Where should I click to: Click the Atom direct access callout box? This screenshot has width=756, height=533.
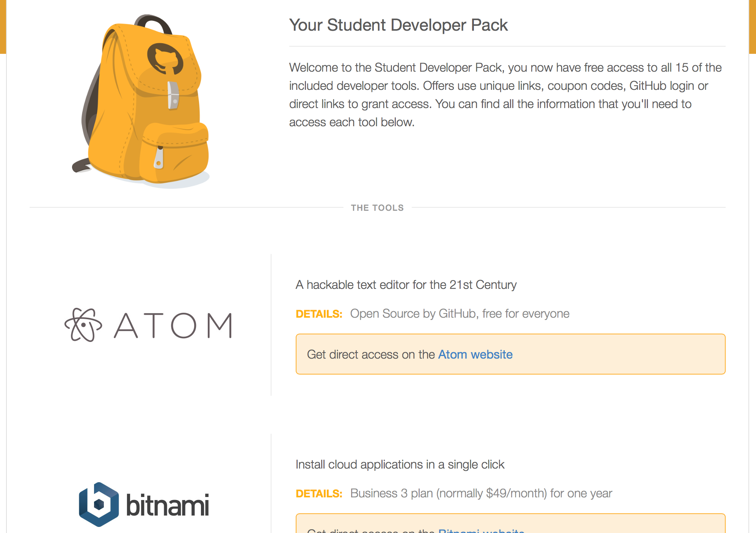coord(510,354)
